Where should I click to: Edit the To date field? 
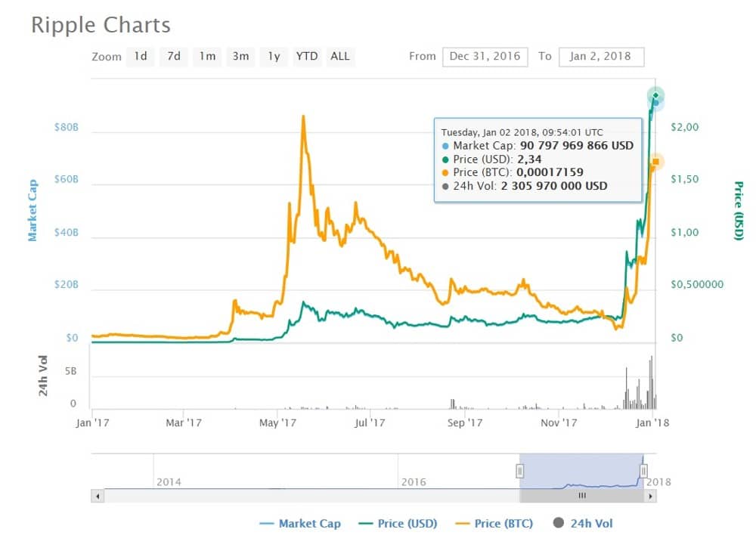601,57
